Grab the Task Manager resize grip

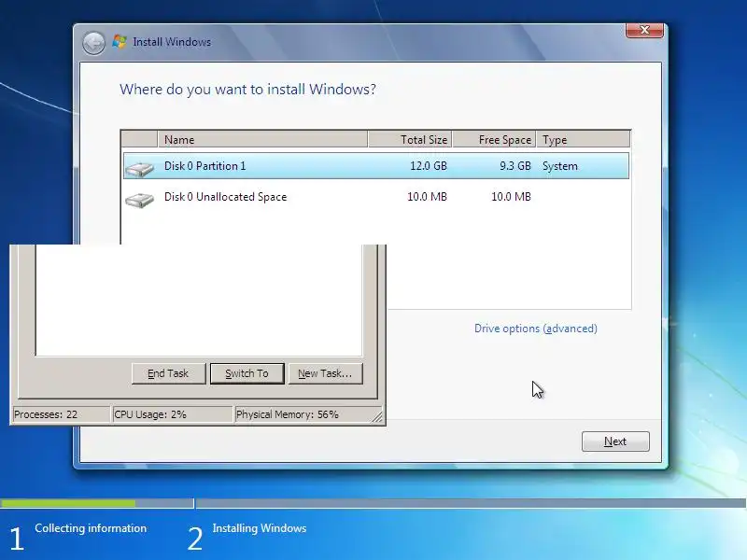coord(377,417)
